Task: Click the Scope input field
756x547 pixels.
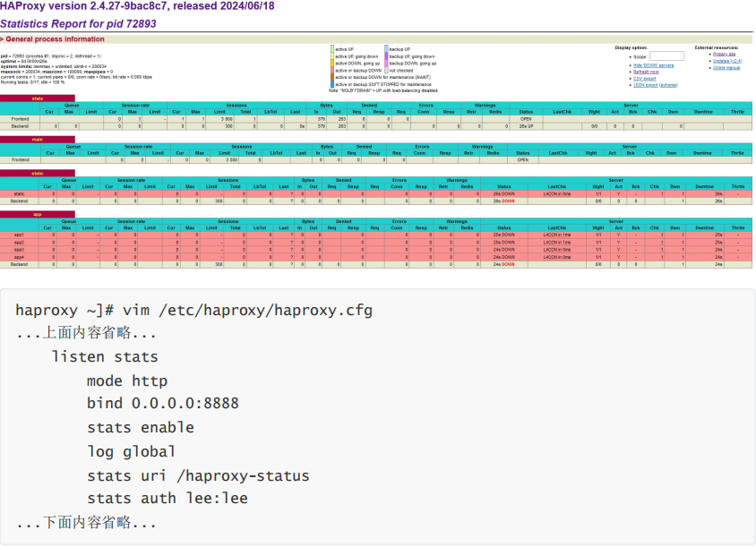Action: click(666, 56)
